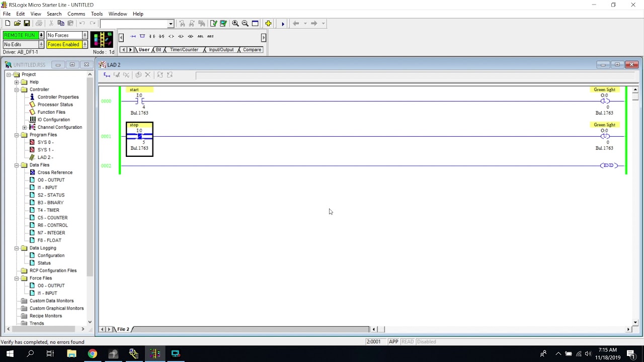Select Processor Status item
The width and height of the screenshot is (644, 362).
coord(55,105)
